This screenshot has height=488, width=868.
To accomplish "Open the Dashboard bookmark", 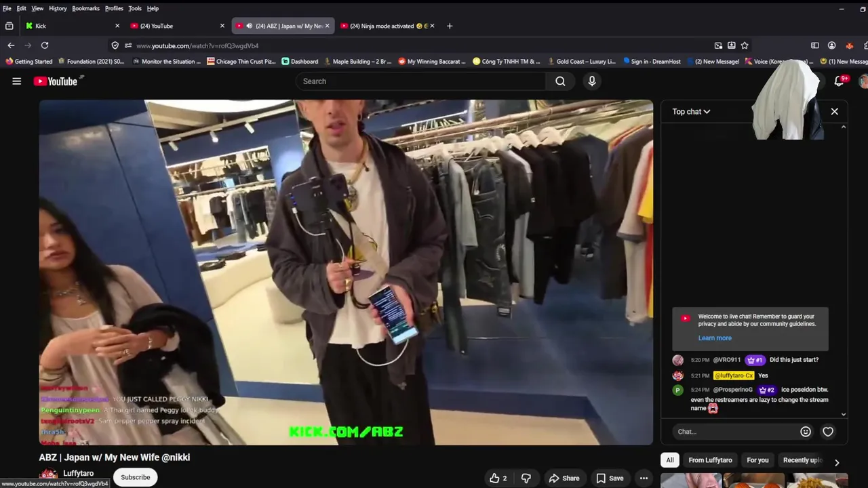I will click(300, 62).
